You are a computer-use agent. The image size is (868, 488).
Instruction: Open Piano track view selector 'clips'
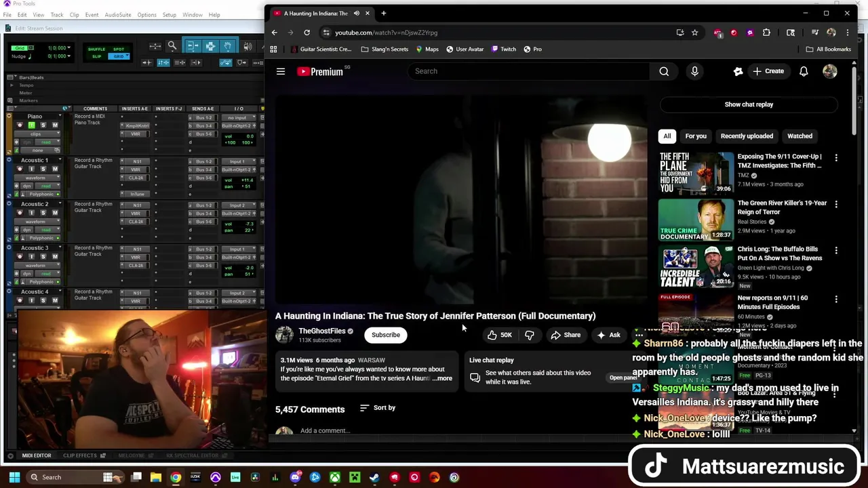[37, 134]
